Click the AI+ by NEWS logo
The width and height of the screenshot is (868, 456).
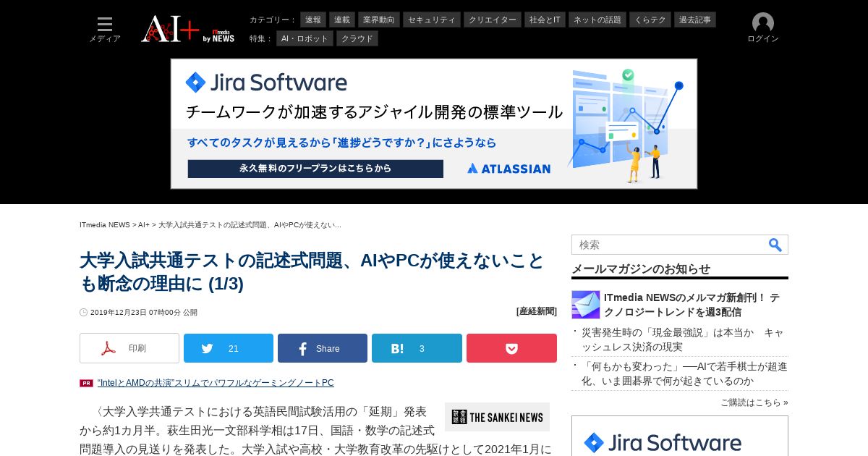tap(188, 29)
